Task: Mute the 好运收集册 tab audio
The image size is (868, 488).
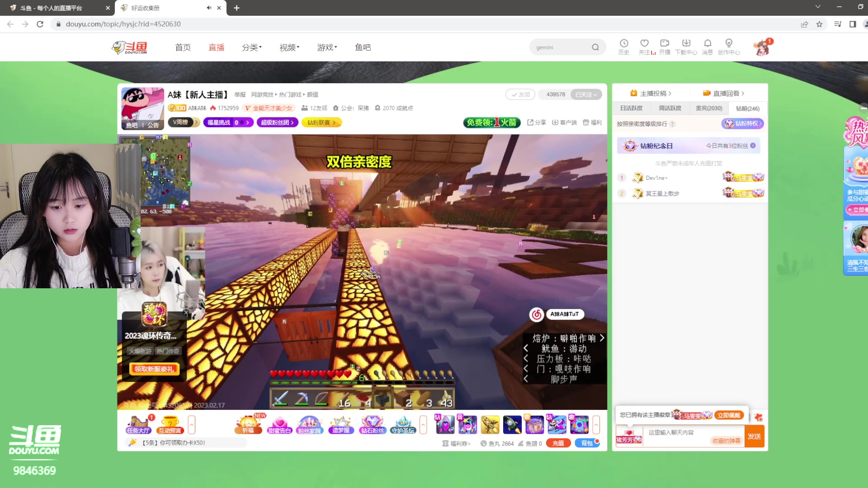Action: coord(209,8)
